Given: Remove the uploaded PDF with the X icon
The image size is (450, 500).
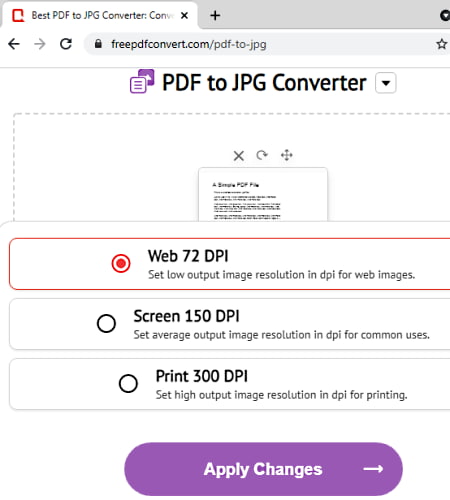Looking at the screenshot, I should click(x=239, y=156).
